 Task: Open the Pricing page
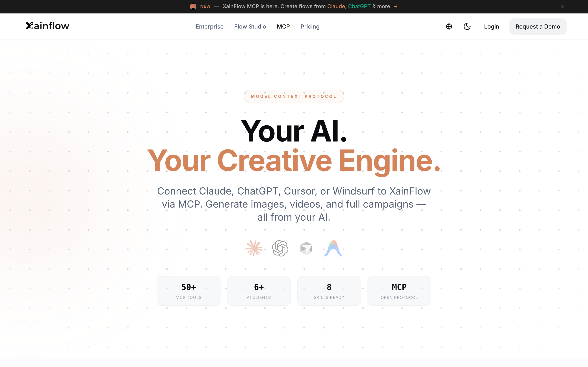click(310, 27)
